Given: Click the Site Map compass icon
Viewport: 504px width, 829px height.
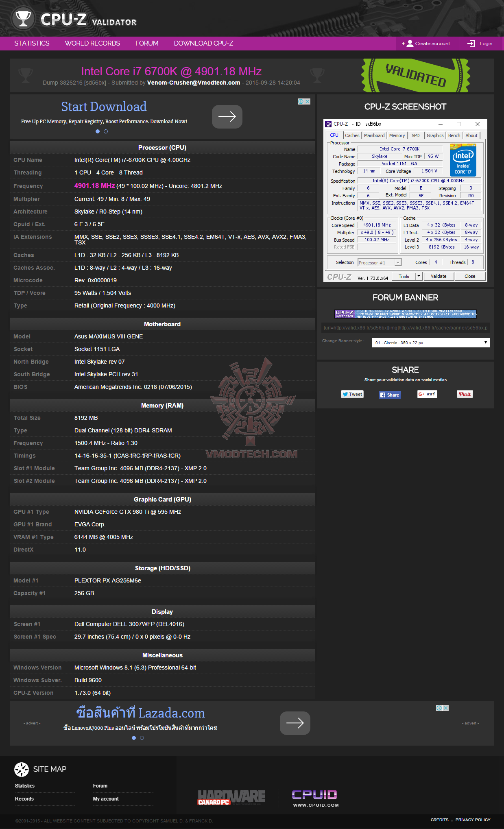Looking at the screenshot, I should tap(22, 769).
